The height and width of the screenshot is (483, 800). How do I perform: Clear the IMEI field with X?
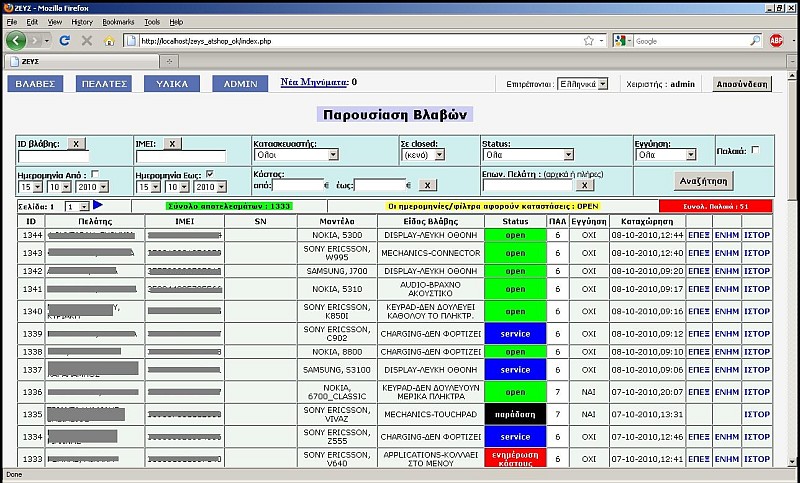[172, 144]
